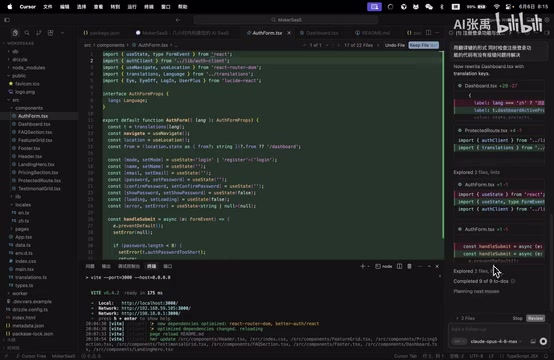This screenshot has width=554, height=360.
Task: Select the node terminal profile
Action: click(x=384, y=266)
